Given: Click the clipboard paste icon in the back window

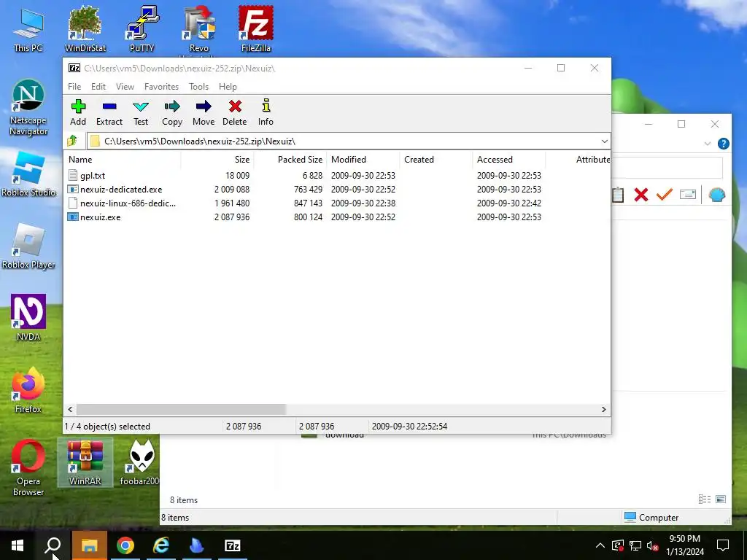Looking at the screenshot, I should [618, 194].
